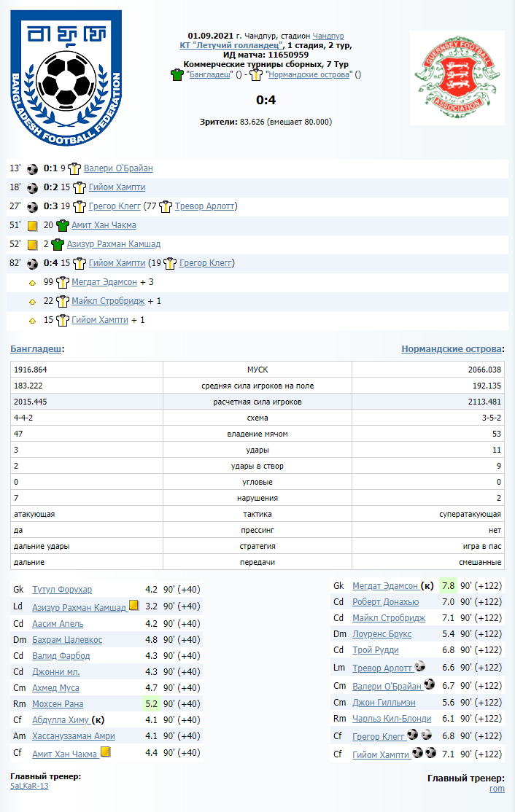Click the yellow shirt icon beside Валери О'Брайан
The width and height of the screenshot is (515, 812).
coord(74,168)
